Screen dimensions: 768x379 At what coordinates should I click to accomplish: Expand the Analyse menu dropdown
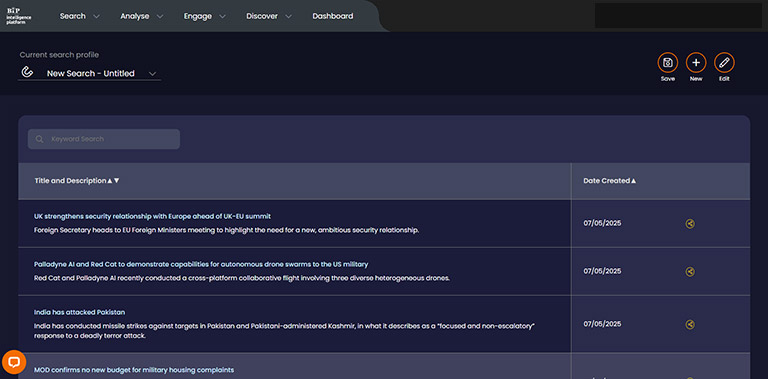160,16
